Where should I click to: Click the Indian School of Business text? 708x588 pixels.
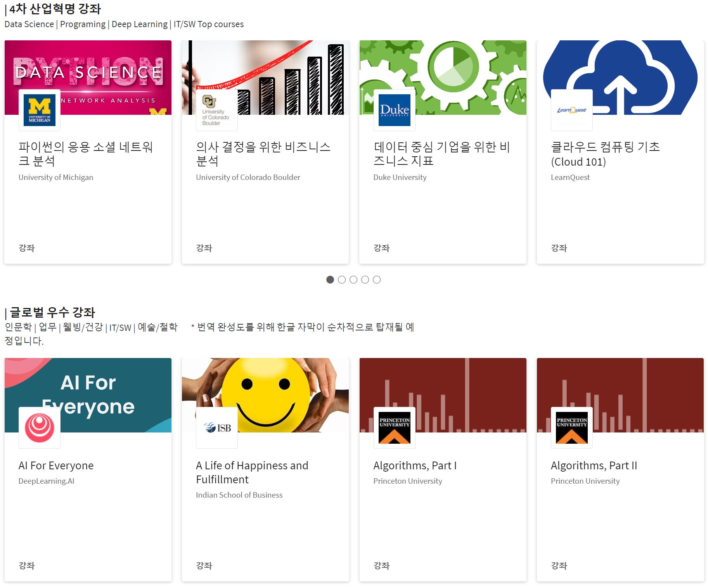coord(239,495)
